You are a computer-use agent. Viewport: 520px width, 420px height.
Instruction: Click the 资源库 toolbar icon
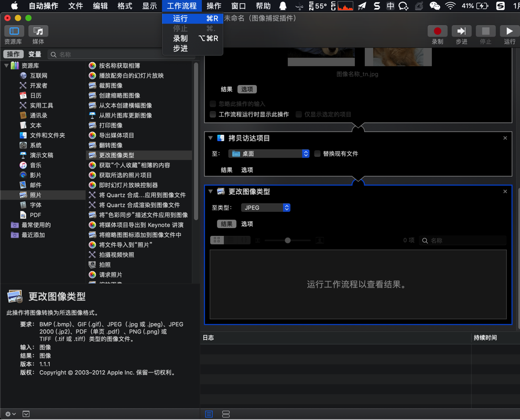coord(14,31)
